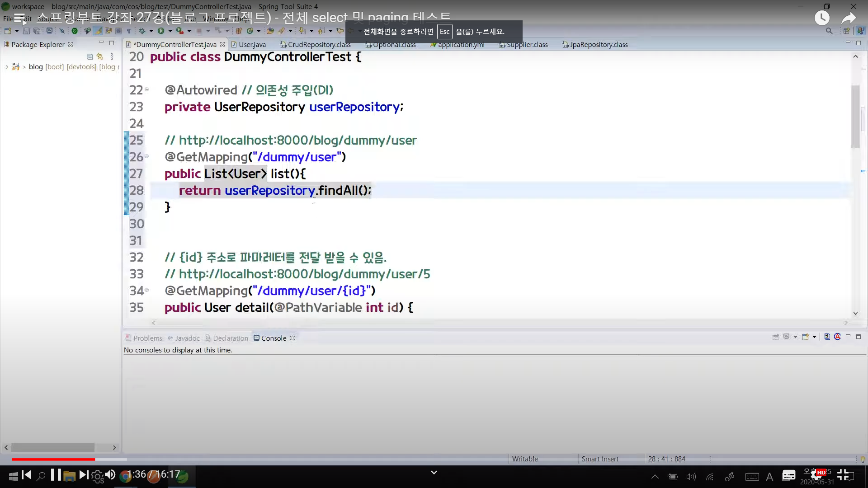Click the green Run toolbar button
This screenshot has width=868, height=488.
pyautogui.click(x=160, y=31)
